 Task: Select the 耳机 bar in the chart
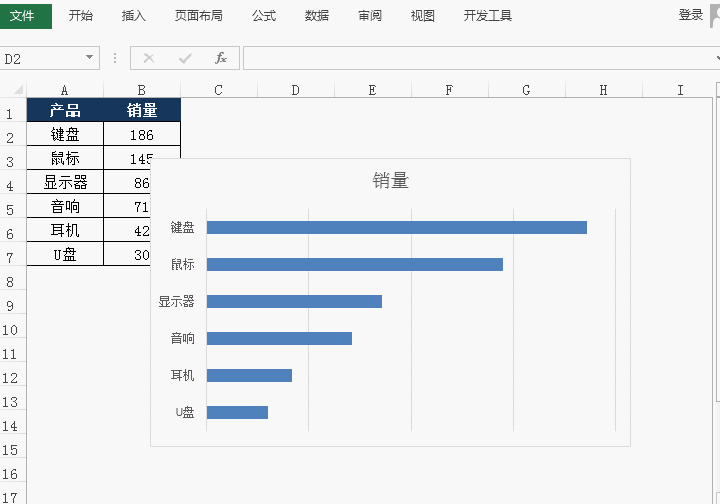pyautogui.click(x=249, y=375)
